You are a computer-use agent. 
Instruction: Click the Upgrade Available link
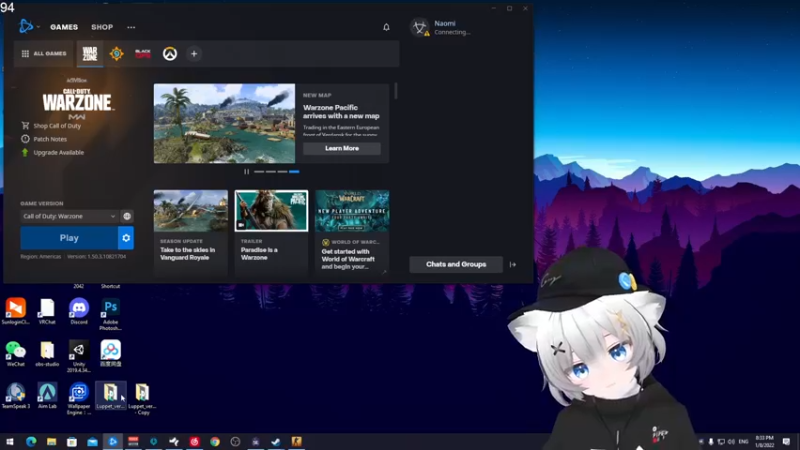(53, 153)
